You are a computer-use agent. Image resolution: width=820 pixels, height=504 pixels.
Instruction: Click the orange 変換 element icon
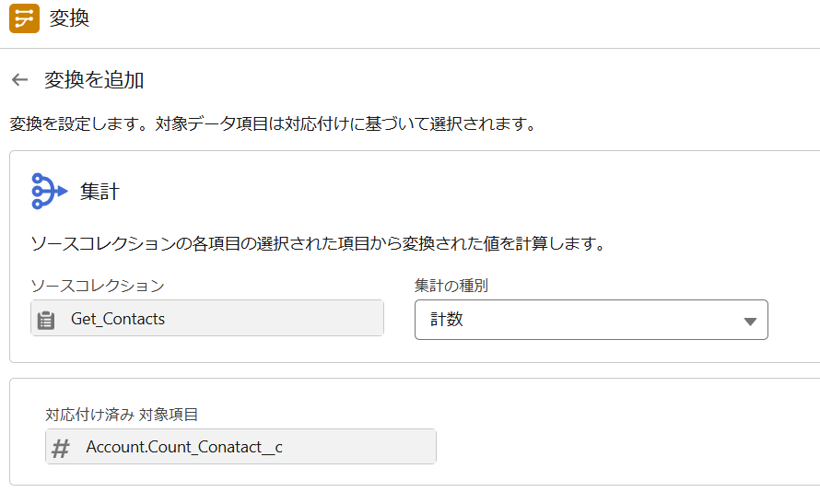tap(24, 18)
